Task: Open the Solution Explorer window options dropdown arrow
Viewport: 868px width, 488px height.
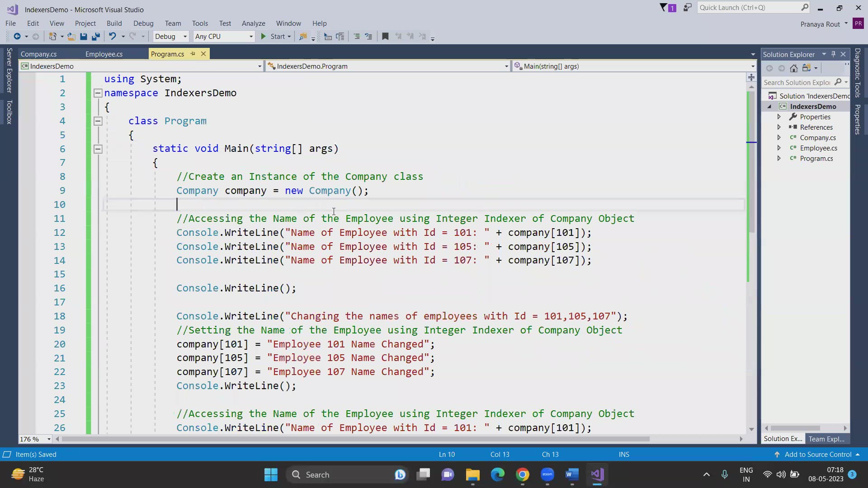Action: click(x=824, y=54)
